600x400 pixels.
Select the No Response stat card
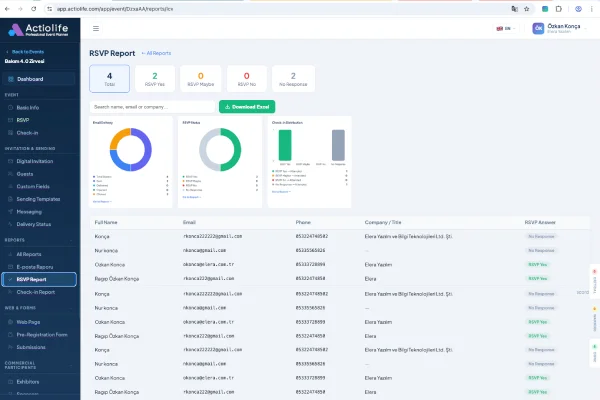pyautogui.click(x=292, y=78)
